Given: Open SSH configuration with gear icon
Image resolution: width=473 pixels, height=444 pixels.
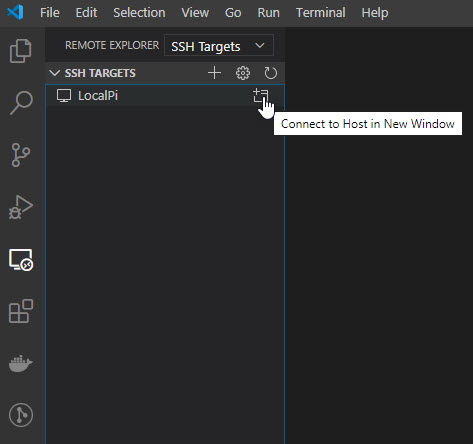Looking at the screenshot, I should [243, 73].
